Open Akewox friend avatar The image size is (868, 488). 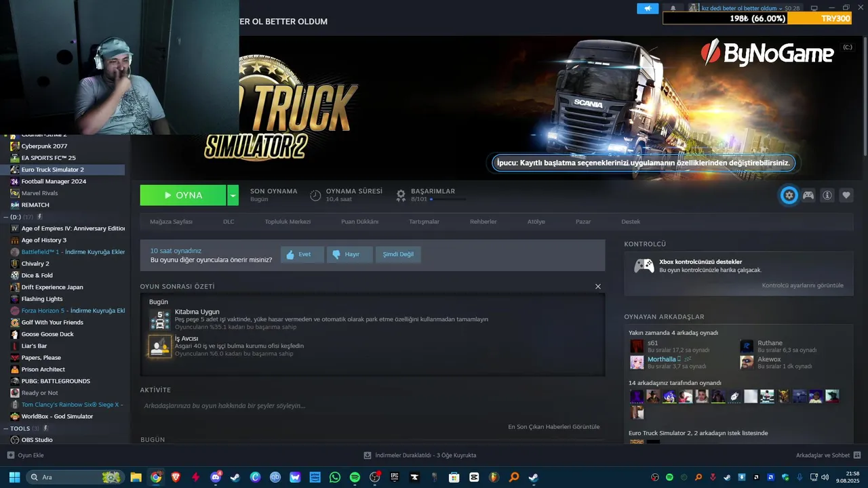tap(747, 363)
